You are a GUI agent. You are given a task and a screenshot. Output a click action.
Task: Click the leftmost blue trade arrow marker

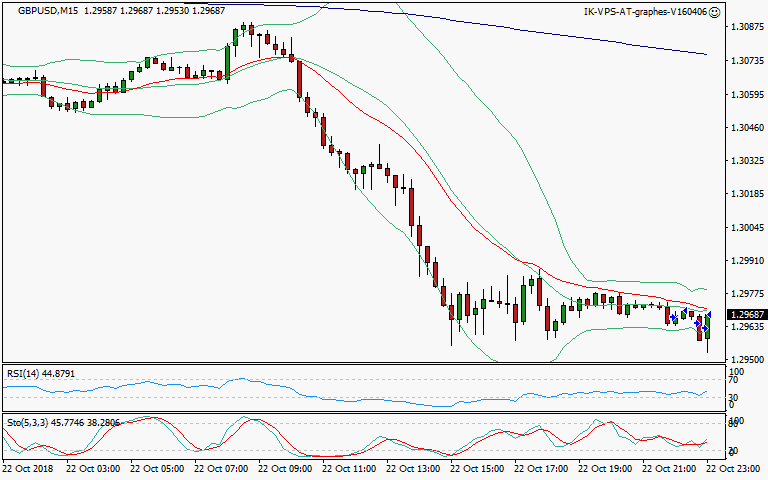coord(673,317)
